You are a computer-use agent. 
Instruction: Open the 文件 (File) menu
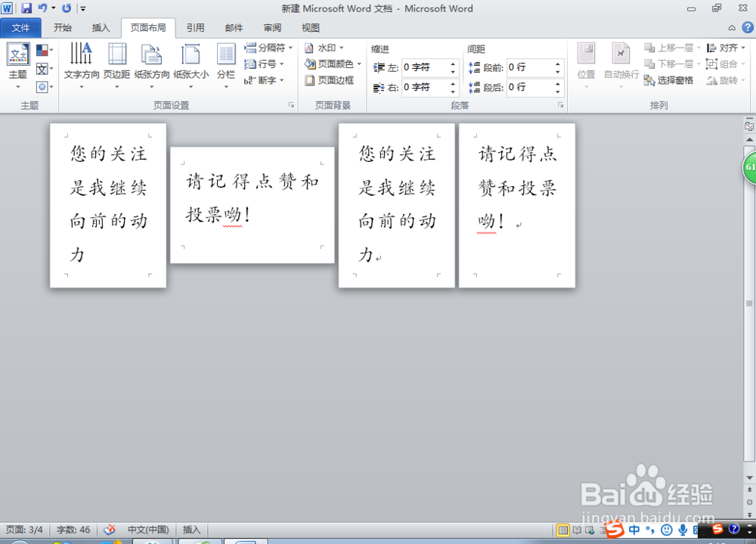[x=20, y=27]
